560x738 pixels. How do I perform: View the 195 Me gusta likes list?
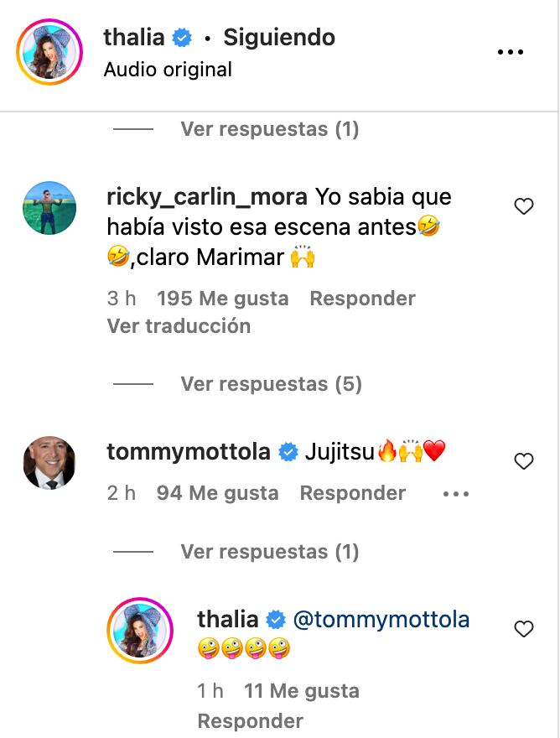coord(222,299)
